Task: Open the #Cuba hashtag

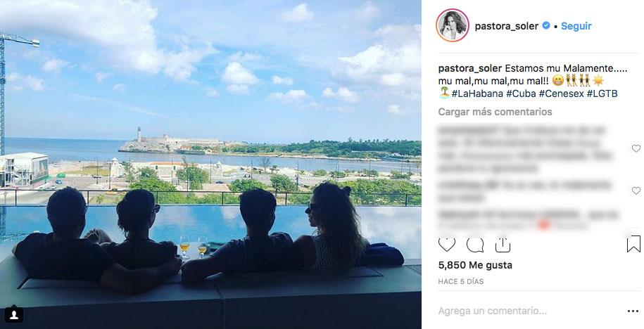Action: click(521, 93)
